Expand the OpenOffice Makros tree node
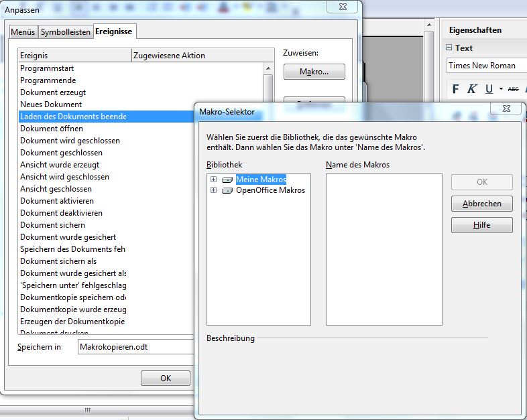 coord(213,190)
